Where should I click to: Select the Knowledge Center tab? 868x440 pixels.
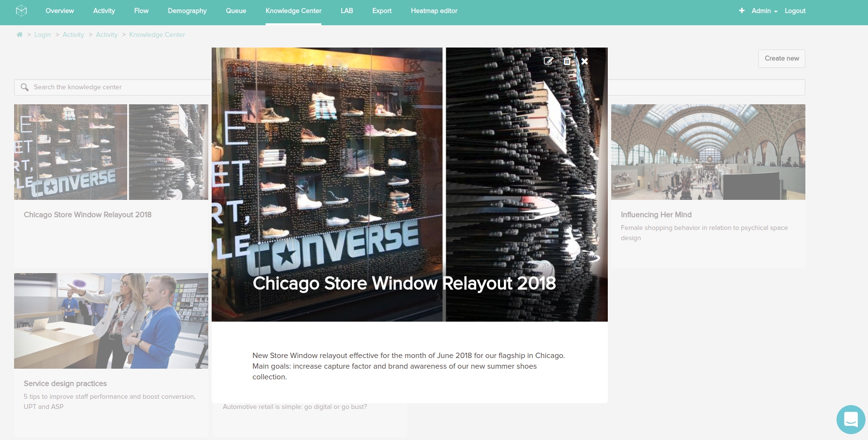(x=293, y=11)
